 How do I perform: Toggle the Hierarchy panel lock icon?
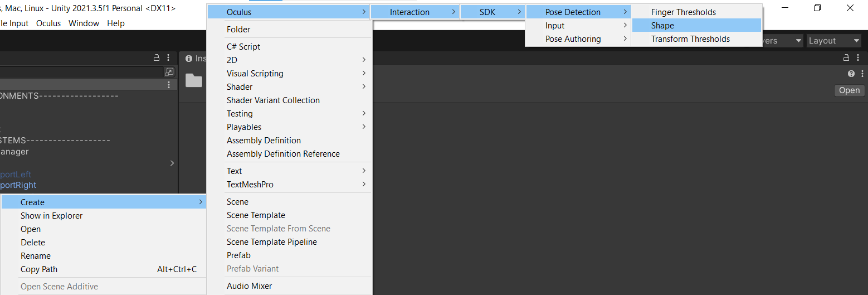[x=157, y=58]
